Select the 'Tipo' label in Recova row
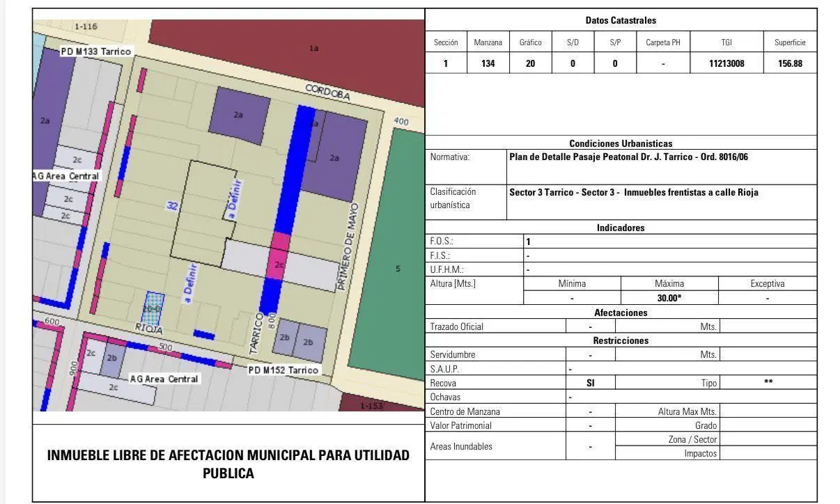 tap(708, 383)
